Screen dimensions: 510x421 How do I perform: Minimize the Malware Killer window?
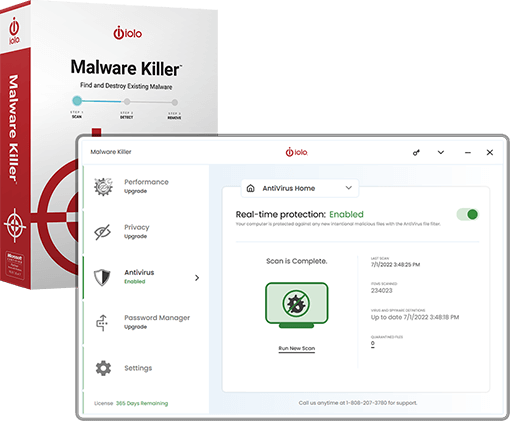[468, 153]
